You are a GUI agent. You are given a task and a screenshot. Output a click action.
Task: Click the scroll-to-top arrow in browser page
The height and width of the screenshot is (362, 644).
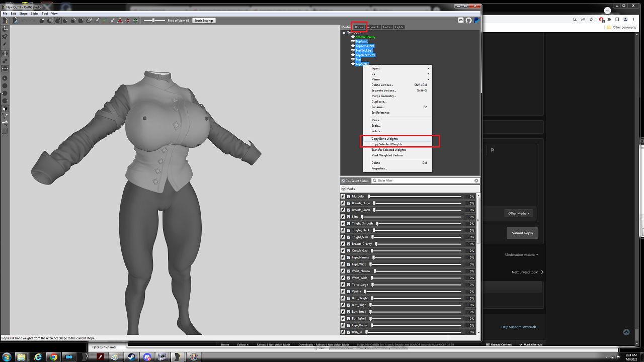click(626, 332)
